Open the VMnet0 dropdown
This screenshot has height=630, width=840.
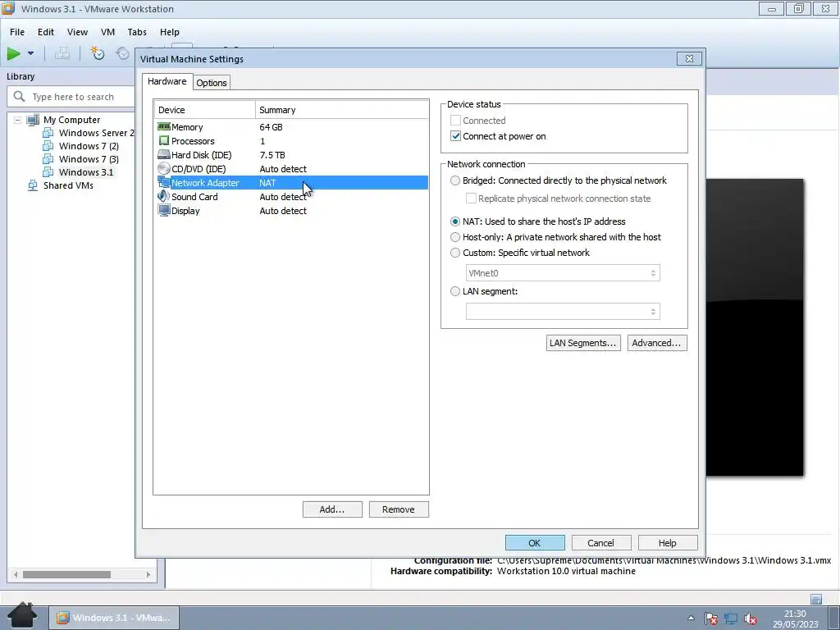click(x=563, y=273)
